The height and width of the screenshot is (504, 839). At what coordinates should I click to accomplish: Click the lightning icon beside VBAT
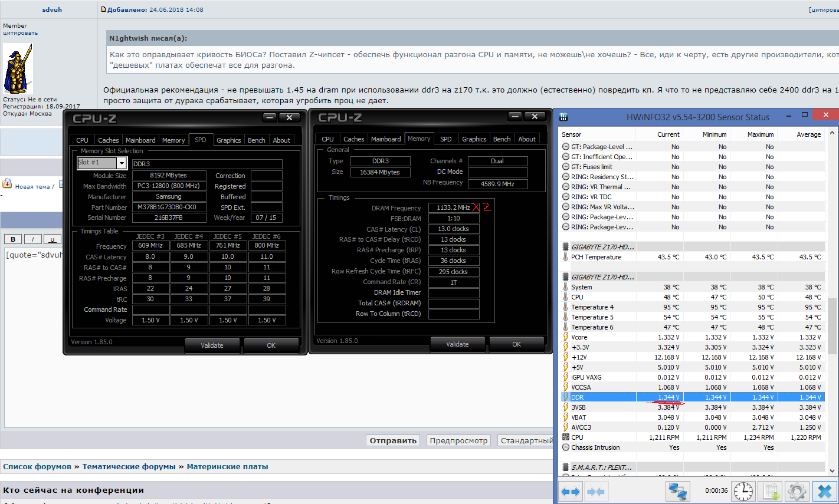566,417
